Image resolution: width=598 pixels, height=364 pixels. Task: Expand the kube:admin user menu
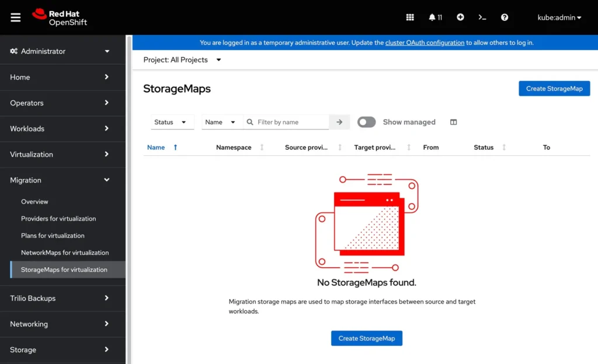pyautogui.click(x=559, y=17)
